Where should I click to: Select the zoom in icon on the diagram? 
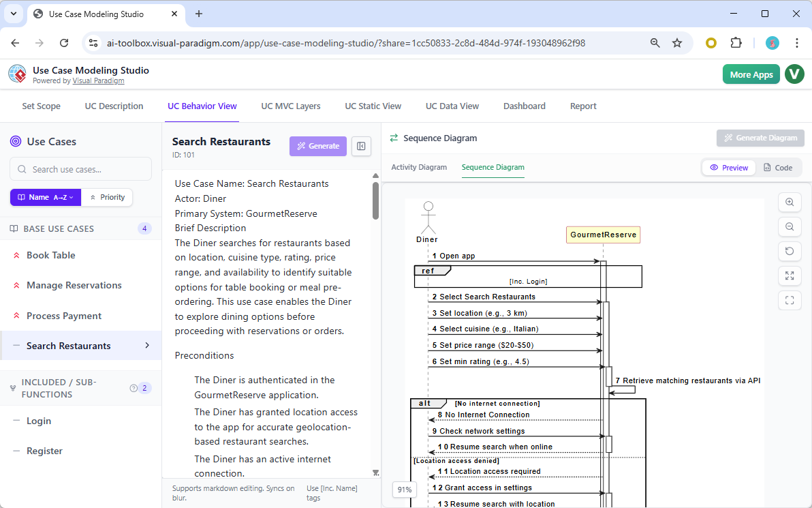[790, 202]
